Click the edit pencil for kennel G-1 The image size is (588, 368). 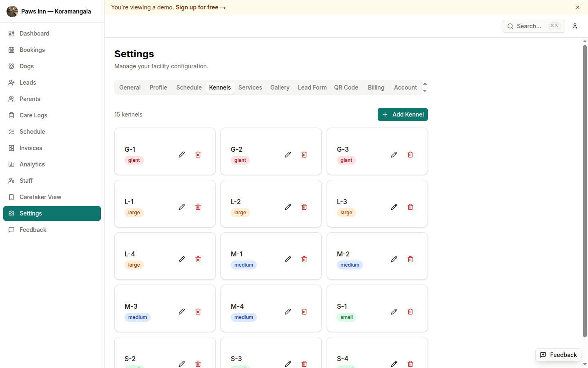click(x=182, y=155)
